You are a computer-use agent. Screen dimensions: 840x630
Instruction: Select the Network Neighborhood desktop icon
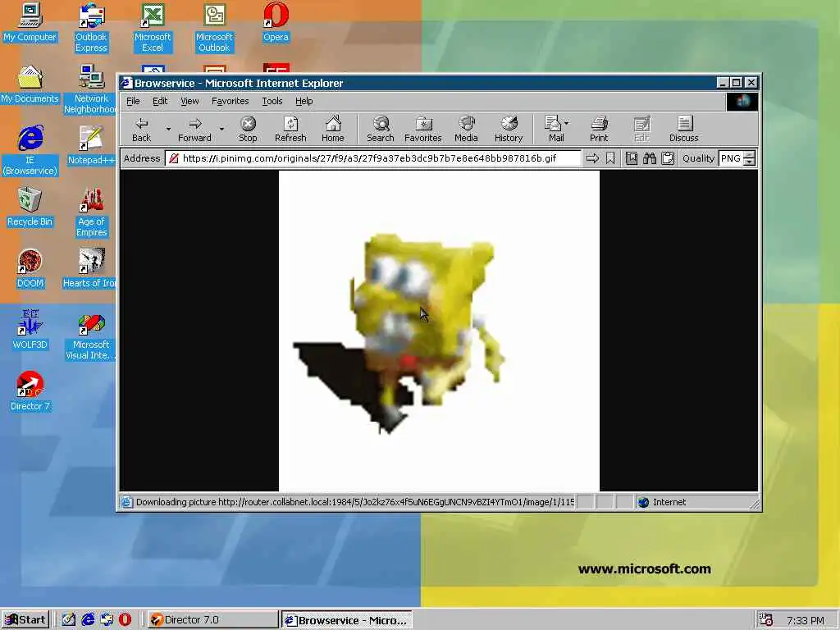[91, 89]
